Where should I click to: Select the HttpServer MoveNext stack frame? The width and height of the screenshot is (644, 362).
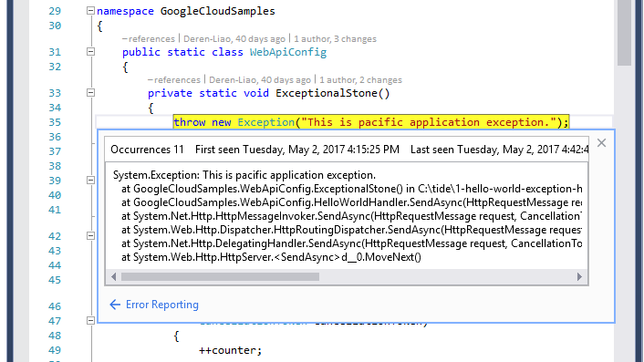point(271,257)
